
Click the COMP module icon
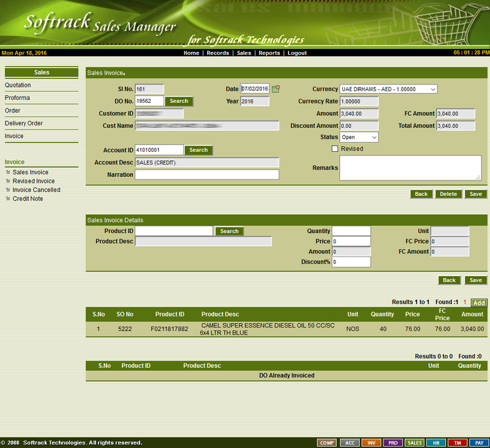(x=327, y=442)
